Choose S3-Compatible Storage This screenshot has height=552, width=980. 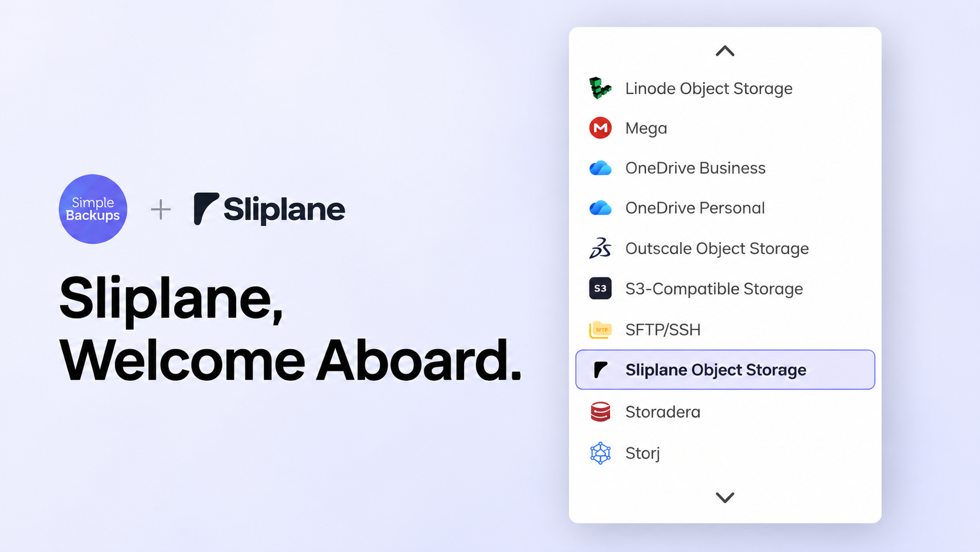tap(725, 289)
